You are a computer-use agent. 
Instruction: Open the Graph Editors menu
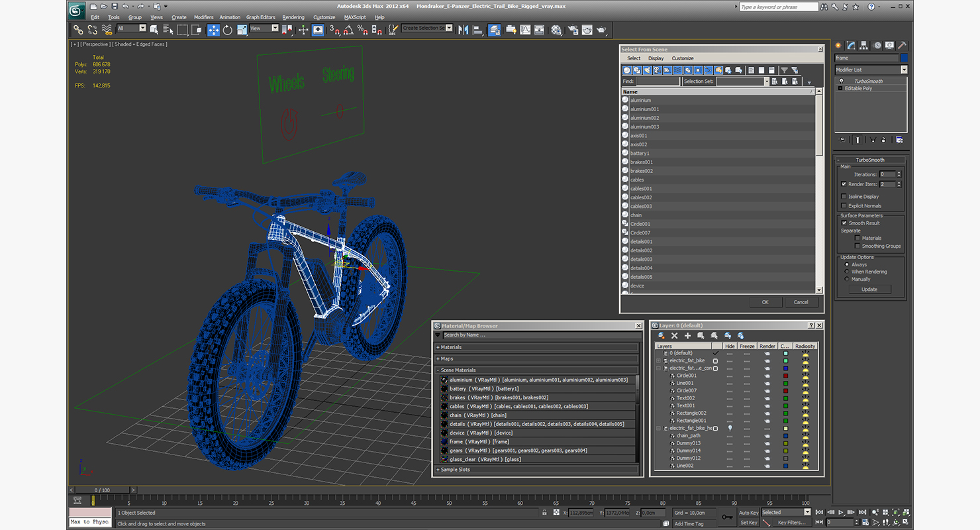pos(261,17)
